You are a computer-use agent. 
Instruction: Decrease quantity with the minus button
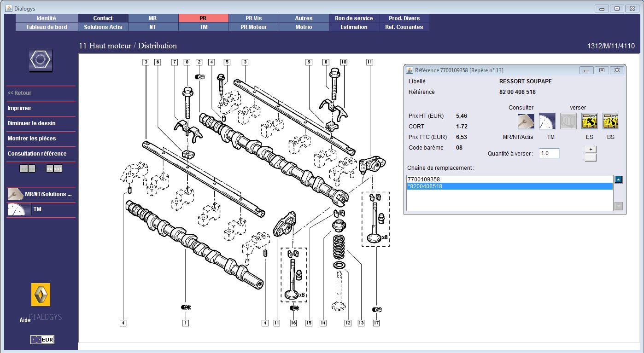[x=590, y=158]
